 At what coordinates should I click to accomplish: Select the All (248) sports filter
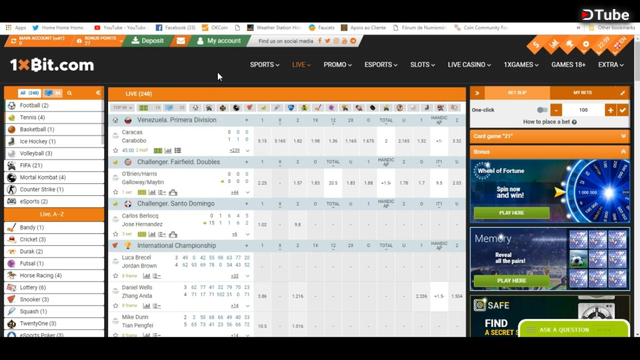coord(29,93)
